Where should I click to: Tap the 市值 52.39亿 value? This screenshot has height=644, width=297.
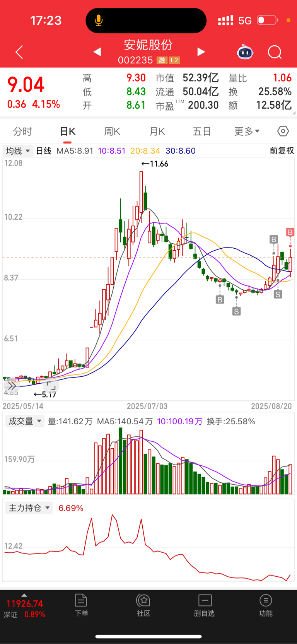[x=201, y=78]
